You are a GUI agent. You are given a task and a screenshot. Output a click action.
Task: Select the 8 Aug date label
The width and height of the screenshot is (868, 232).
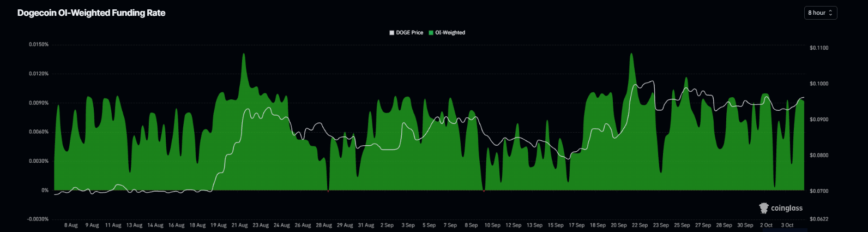pyautogui.click(x=71, y=225)
